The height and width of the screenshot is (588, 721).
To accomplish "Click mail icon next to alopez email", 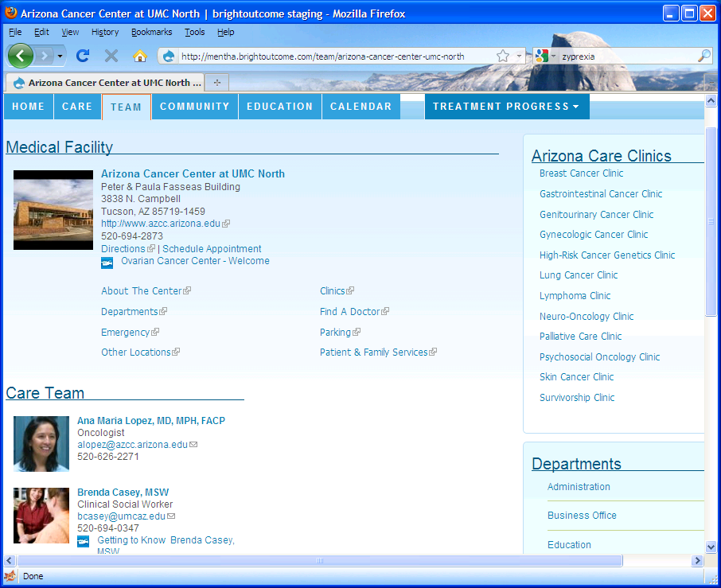I will (x=193, y=445).
